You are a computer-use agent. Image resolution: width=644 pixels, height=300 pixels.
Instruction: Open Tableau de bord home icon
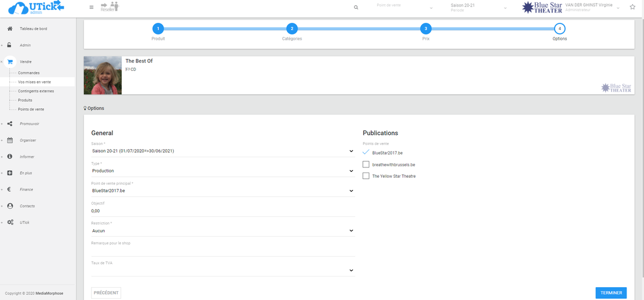[10, 29]
